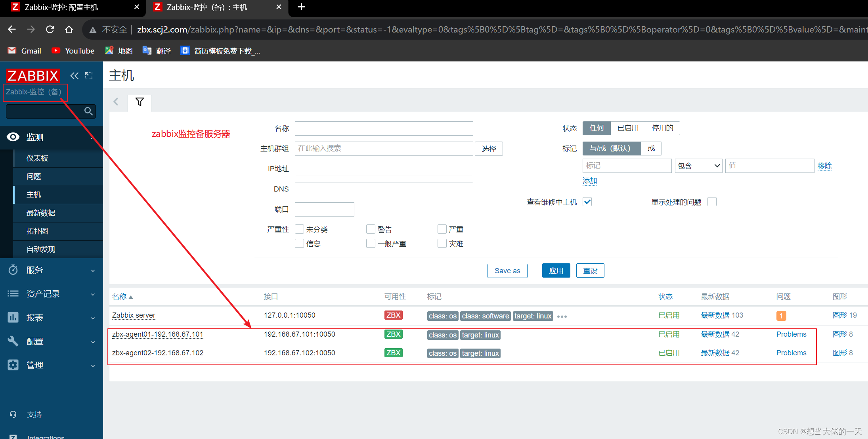Open the 翻译 bookmark
The width and height of the screenshot is (868, 439).
[x=157, y=51]
